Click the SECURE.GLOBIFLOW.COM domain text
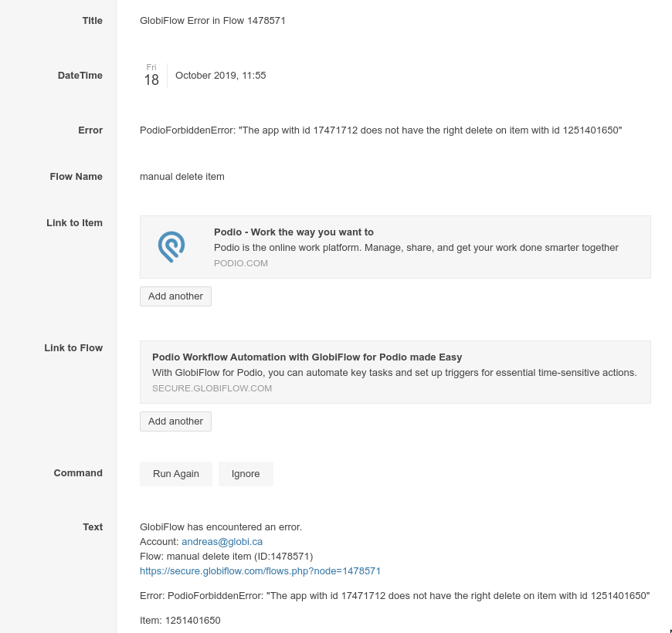 coord(212,388)
